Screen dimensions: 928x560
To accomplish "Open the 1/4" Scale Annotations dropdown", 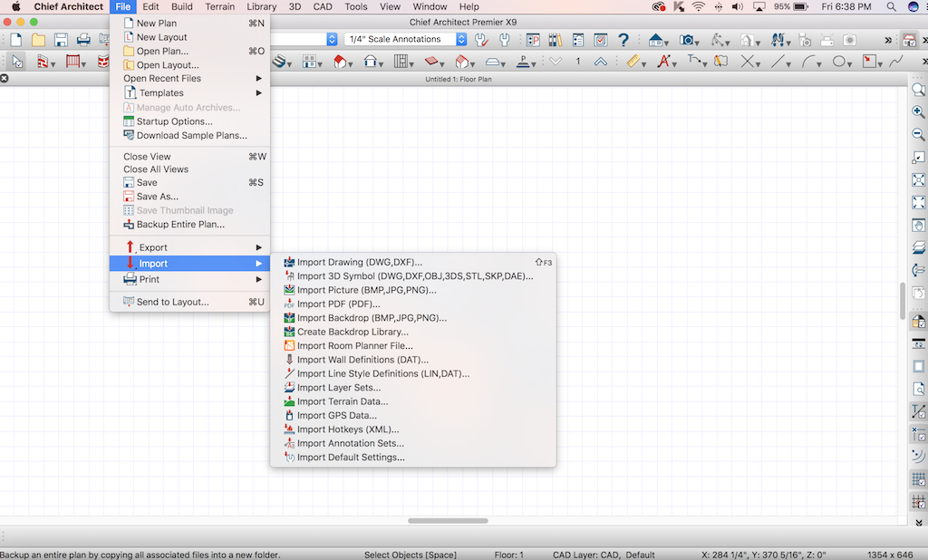I will [405, 39].
